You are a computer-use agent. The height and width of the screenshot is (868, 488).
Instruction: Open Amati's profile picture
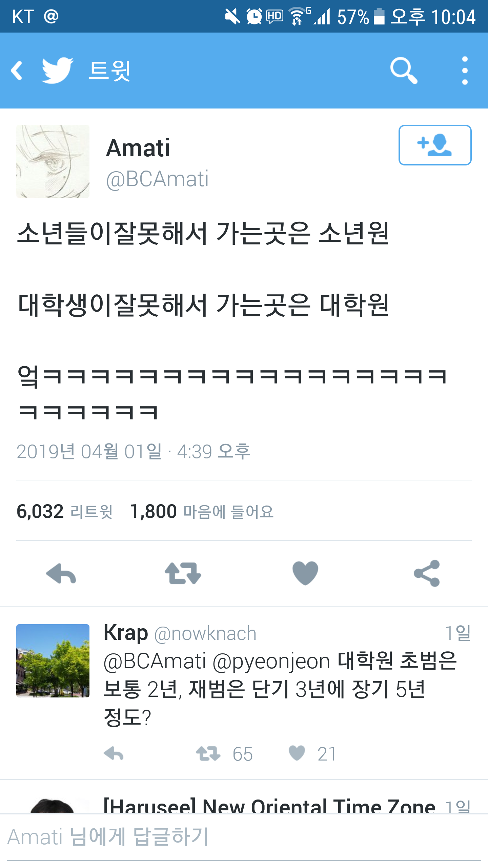53,161
